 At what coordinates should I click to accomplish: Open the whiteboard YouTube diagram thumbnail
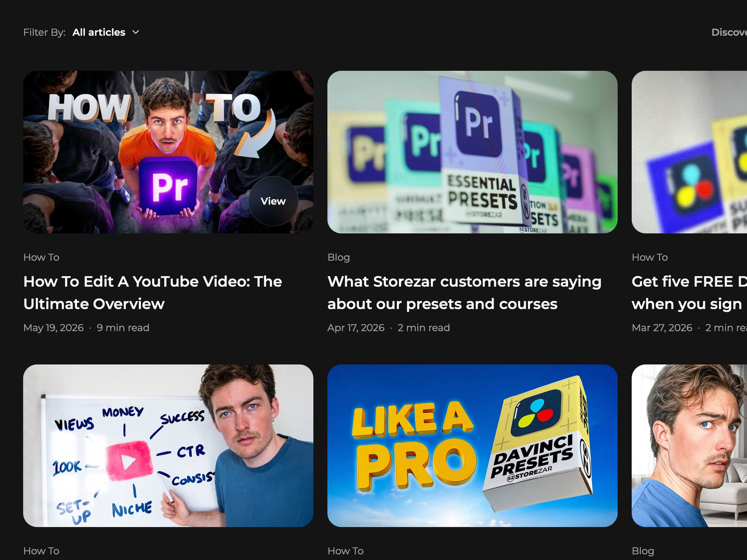click(168, 446)
